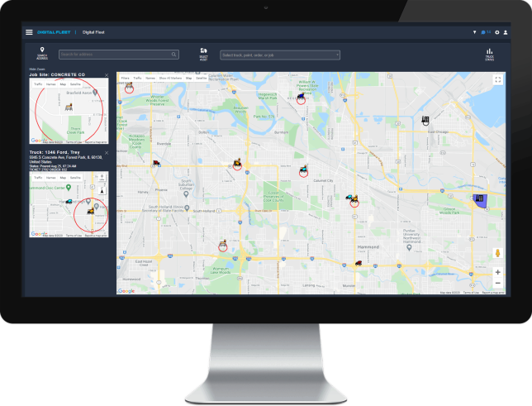Click the Search Address pin icon
This screenshot has width=532, height=406.
click(42, 50)
